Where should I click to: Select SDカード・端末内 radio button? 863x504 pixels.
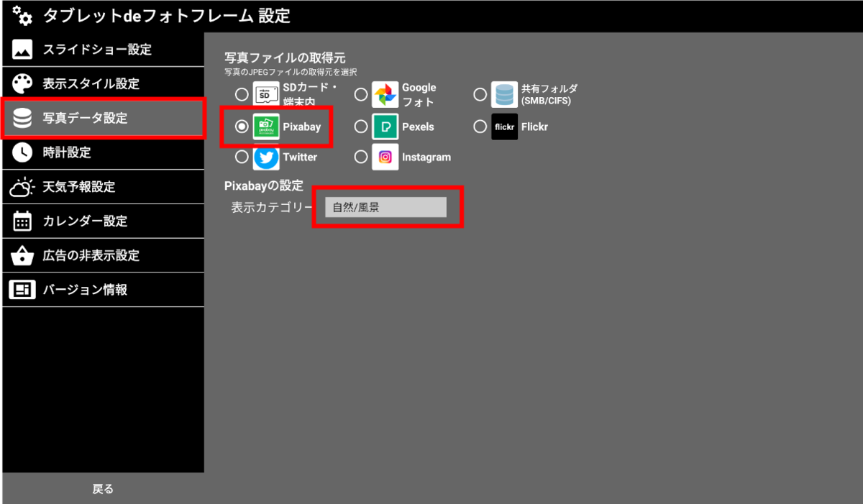[242, 94]
